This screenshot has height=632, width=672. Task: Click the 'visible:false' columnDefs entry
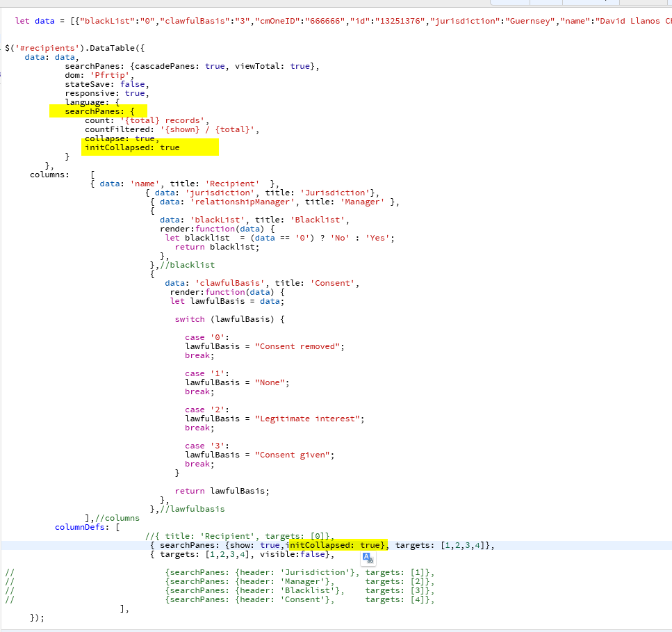292,554
